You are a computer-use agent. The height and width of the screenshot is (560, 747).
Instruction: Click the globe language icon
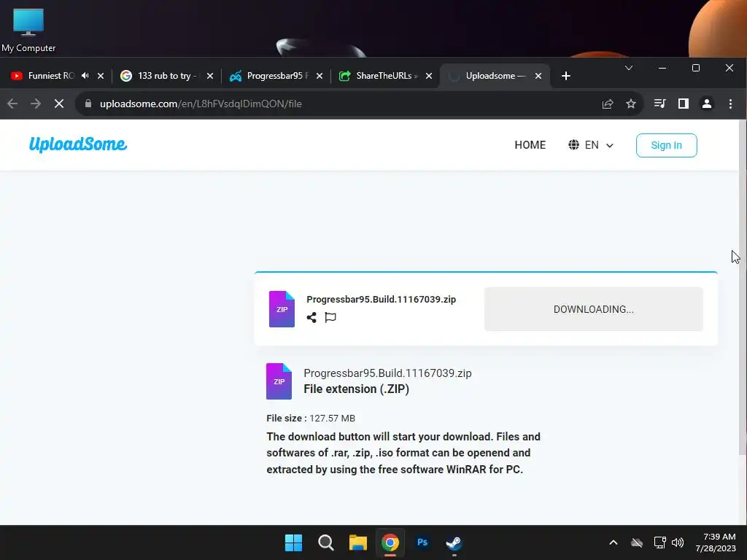pyautogui.click(x=573, y=145)
